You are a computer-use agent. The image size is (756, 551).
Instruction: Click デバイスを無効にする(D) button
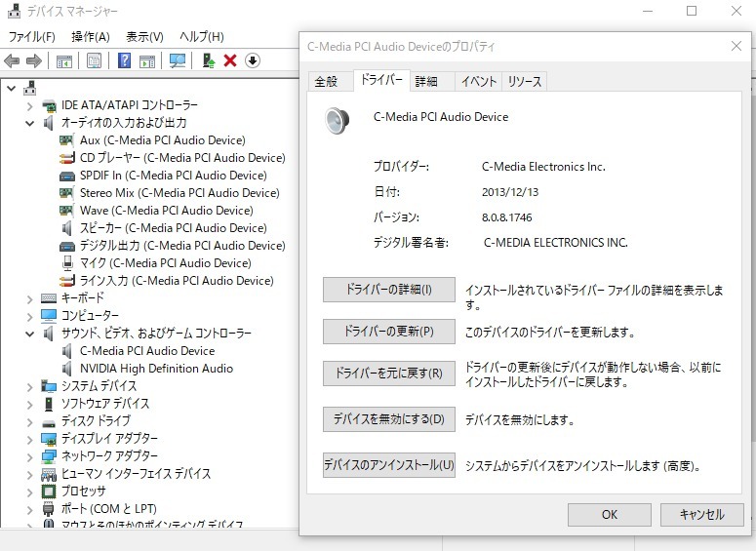pos(389,419)
